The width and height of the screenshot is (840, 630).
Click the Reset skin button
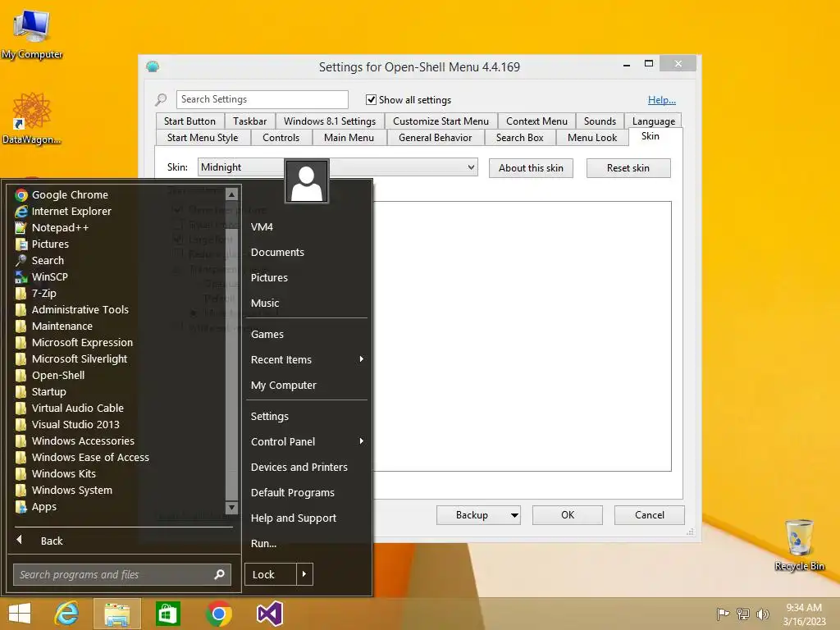click(x=628, y=168)
